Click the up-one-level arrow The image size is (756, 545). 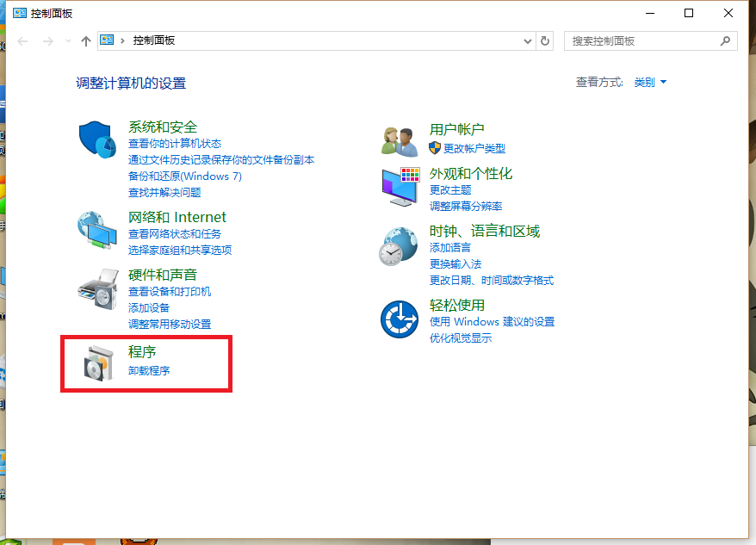86,41
